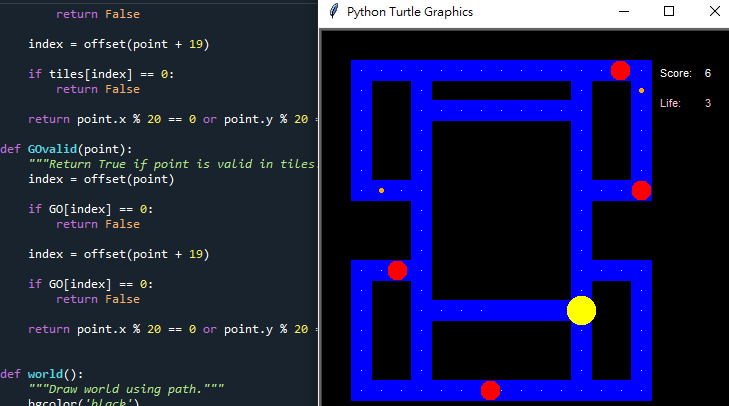Click the Python Turtle Graphics feather icon
This screenshot has width=729, height=406.
[334, 11]
